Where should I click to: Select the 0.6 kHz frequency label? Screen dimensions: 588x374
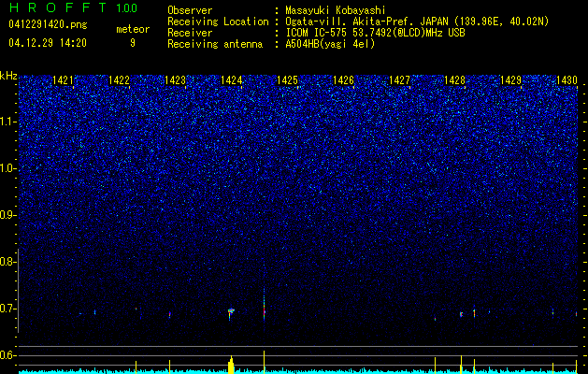7,355
